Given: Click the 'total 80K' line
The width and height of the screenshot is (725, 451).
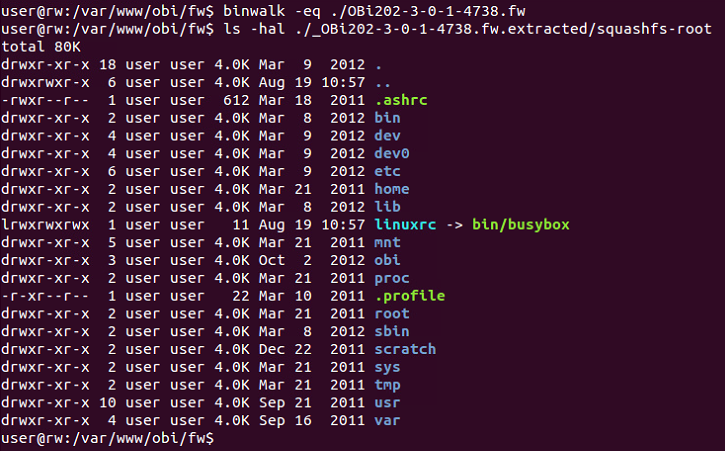Looking at the screenshot, I should tap(41, 47).
